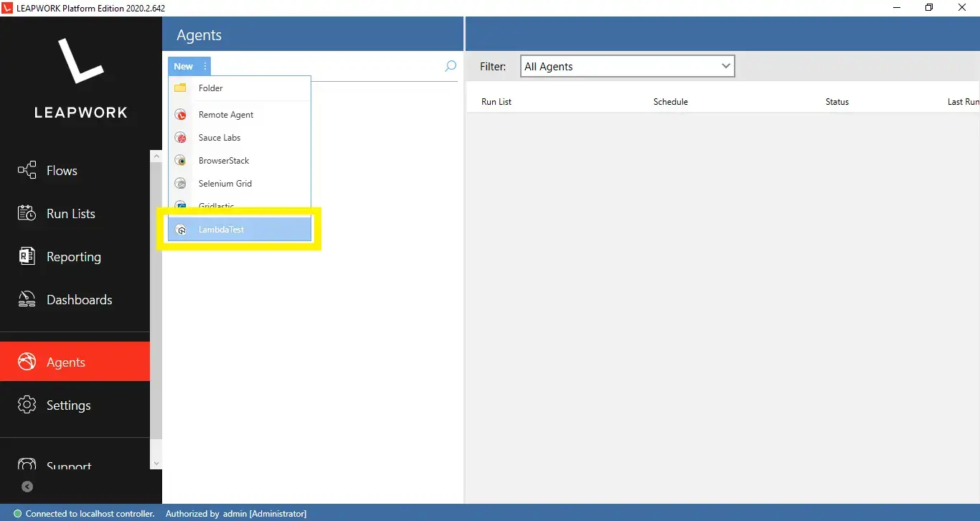This screenshot has width=980, height=521.
Task: Choose BrowserStack from the list
Action: pos(225,160)
